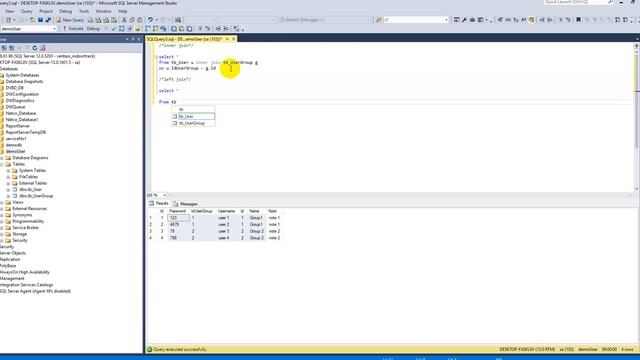Open the View menu
This screenshot has height=360, width=640.
(9, 11)
